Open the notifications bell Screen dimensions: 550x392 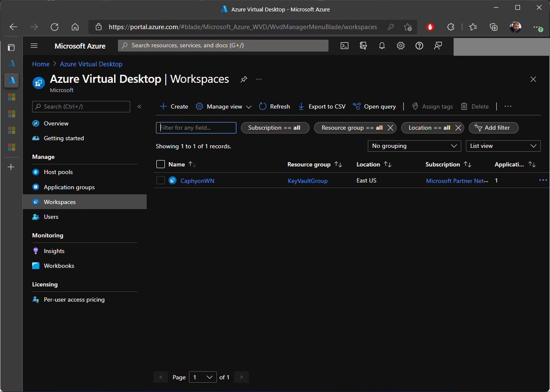[x=382, y=46]
